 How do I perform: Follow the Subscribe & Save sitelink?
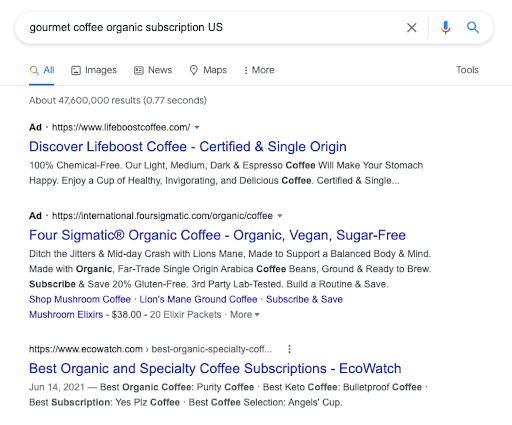(x=304, y=299)
